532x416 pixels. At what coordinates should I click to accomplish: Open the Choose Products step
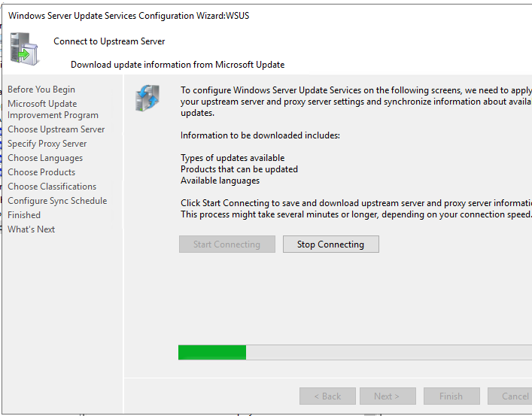point(41,172)
